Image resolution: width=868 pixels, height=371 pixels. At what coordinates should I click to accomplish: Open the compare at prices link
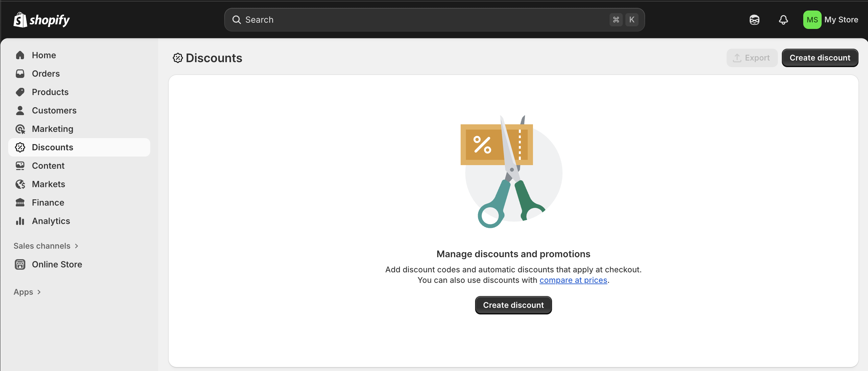[x=573, y=280]
